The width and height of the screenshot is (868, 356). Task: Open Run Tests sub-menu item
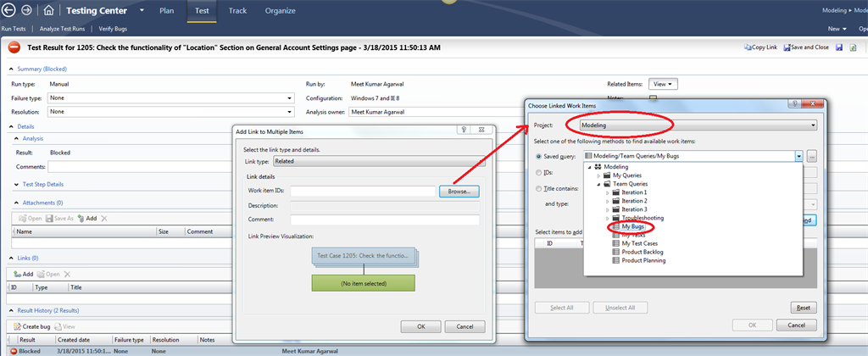click(14, 28)
